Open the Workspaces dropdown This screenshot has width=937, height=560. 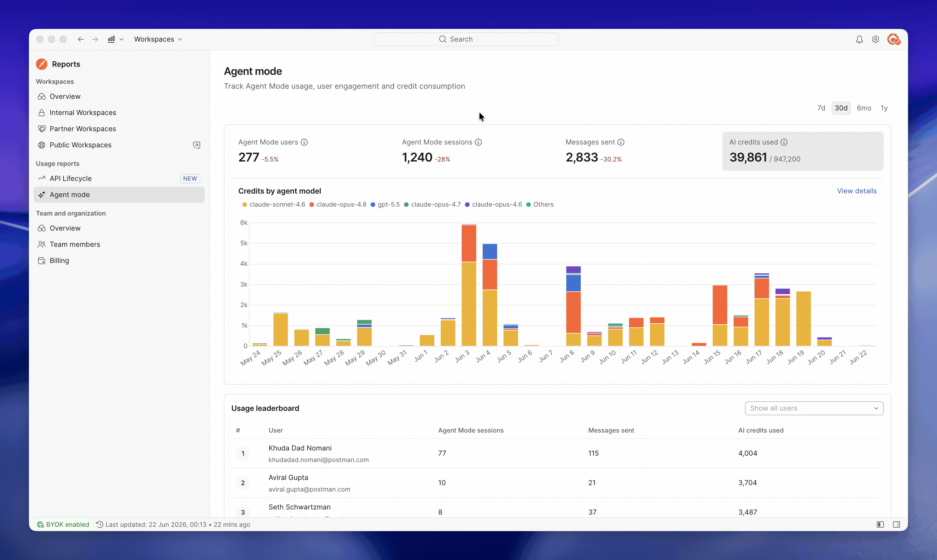coord(158,39)
